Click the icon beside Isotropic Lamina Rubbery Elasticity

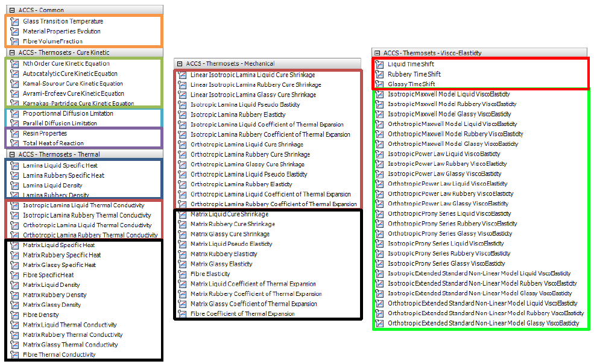coord(183,115)
